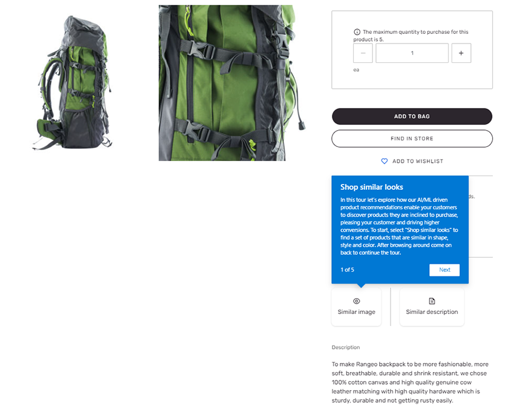532x412 pixels.
Task: Click the ADD TO WISHLIST text link
Action: (x=418, y=162)
